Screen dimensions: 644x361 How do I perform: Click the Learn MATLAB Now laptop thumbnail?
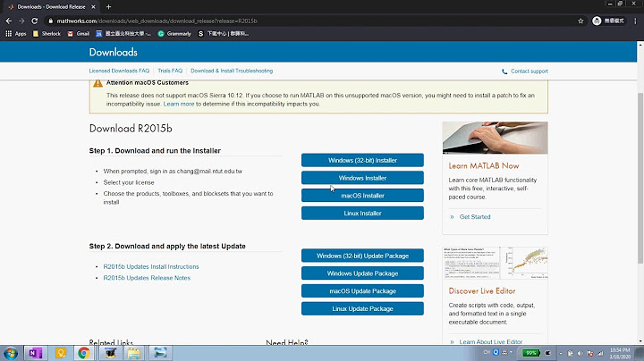pyautogui.click(x=495, y=138)
